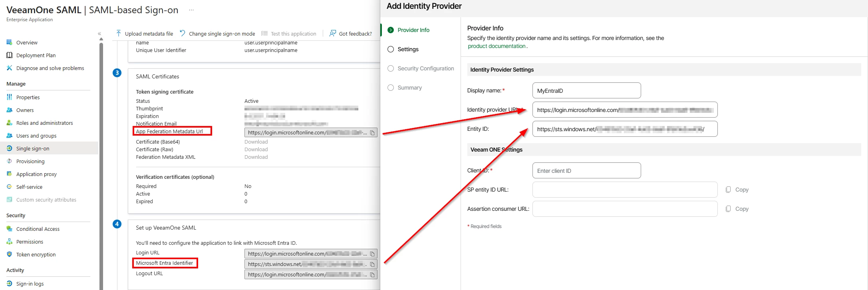Click the Assertion consumer URL field
Screen dimensions: 868x290
625,209
